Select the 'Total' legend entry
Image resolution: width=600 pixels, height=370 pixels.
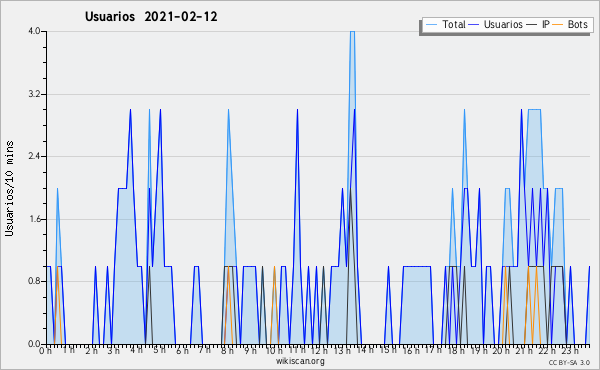pyautogui.click(x=445, y=25)
